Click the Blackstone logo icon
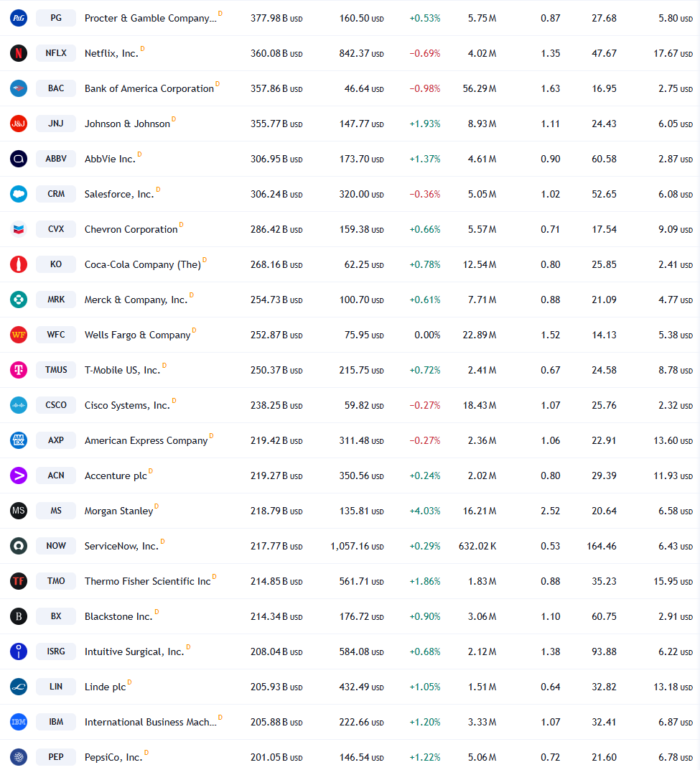 (x=19, y=616)
